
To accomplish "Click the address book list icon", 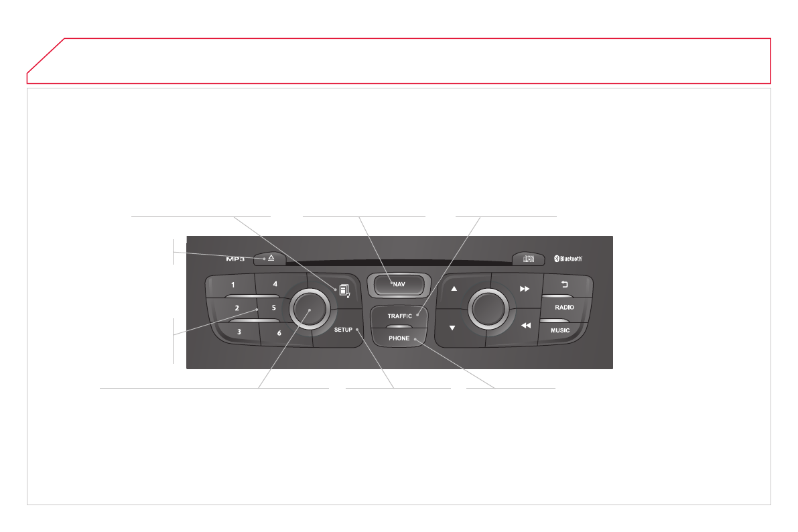I will coord(344,291).
